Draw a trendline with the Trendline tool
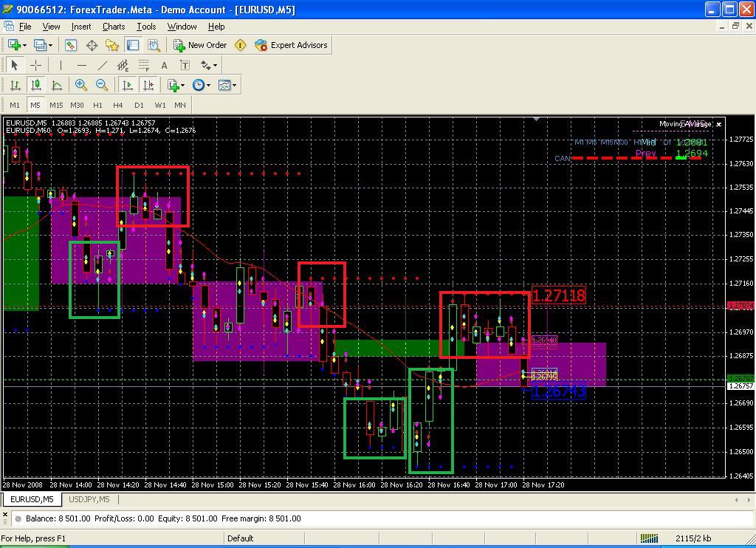The height and width of the screenshot is (548, 756). coord(102,65)
